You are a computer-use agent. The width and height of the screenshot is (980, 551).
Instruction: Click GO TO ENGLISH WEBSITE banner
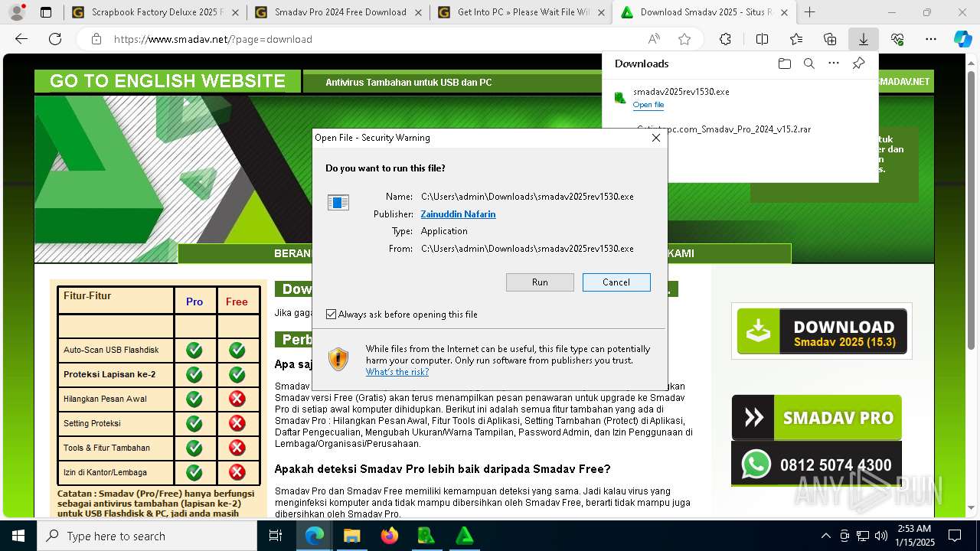(167, 81)
